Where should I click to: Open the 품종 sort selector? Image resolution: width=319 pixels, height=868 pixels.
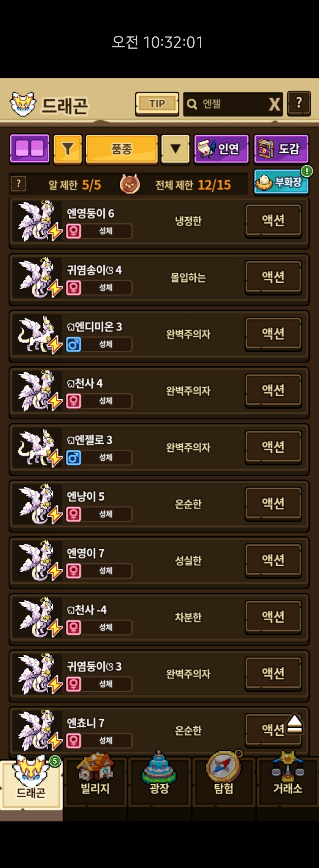[x=122, y=149]
